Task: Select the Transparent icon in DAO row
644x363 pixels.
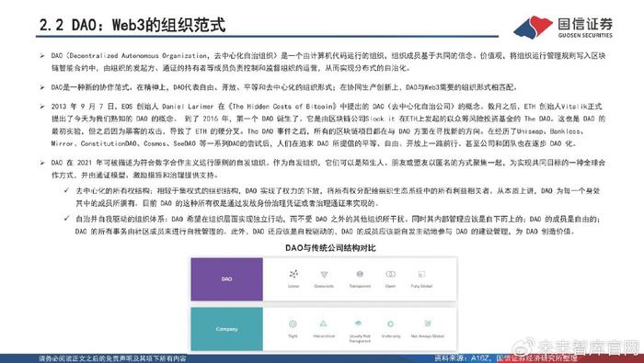Action: click(360, 274)
